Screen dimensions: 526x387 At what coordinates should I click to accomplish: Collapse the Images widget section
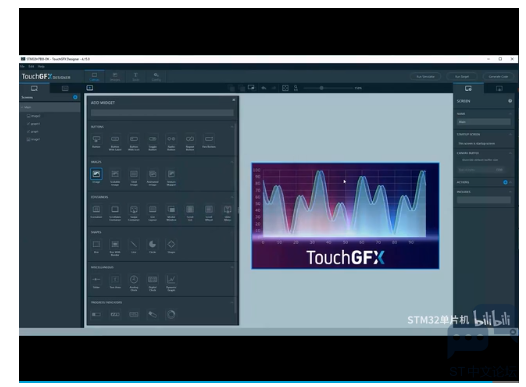pyautogui.click(x=232, y=162)
